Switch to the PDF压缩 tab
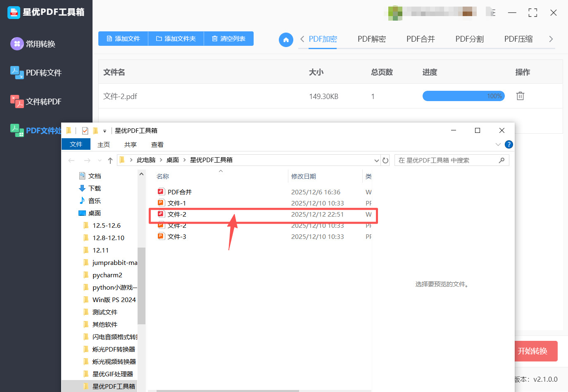Viewport: 568px width, 392px height. point(518,39)
